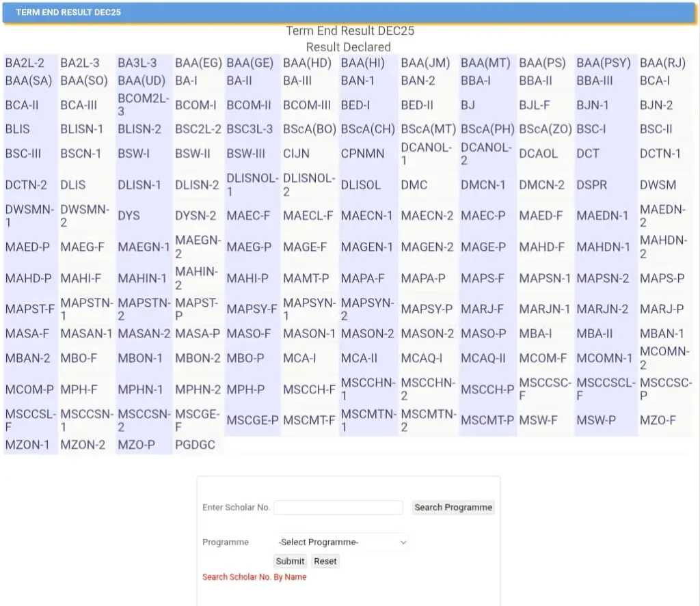Click the MCA-II programme cell

tap(359, 358)
